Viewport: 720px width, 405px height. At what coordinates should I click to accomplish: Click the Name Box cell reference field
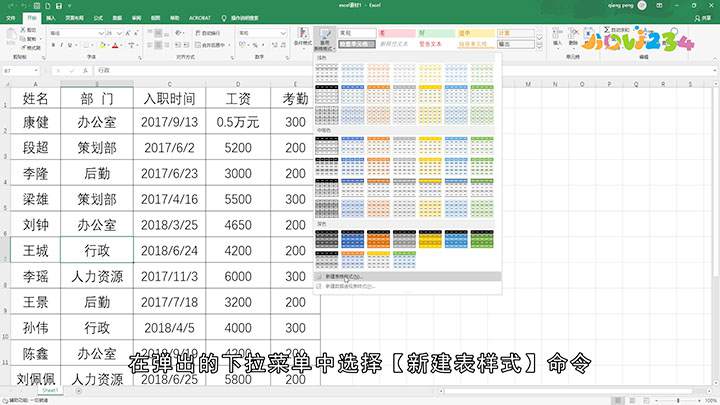pyautogui.click(x=21, y=71)
